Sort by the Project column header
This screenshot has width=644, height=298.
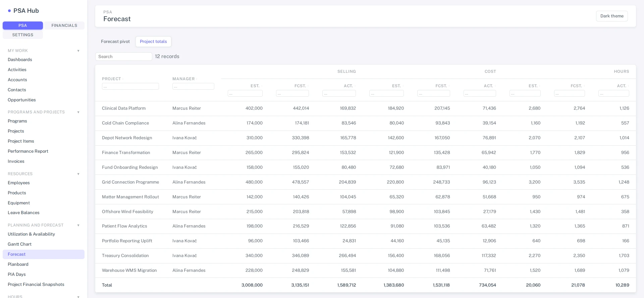click(x=111, y=79)
